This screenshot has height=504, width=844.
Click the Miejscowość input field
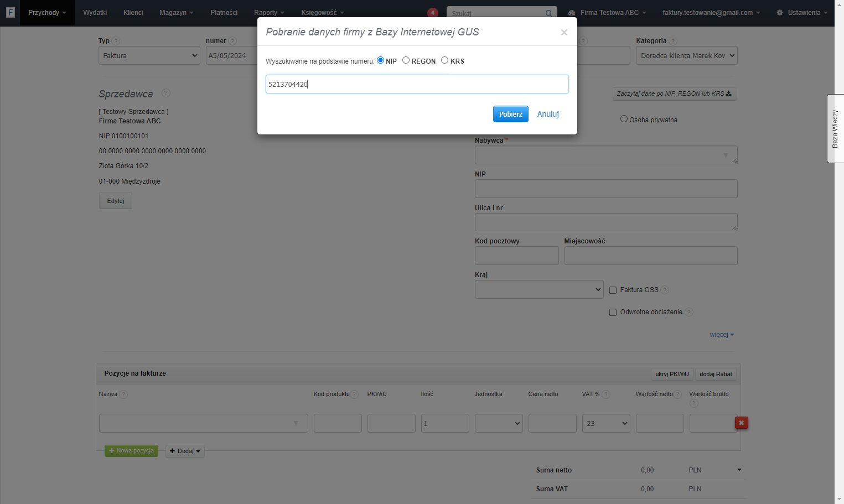point(651,256)
